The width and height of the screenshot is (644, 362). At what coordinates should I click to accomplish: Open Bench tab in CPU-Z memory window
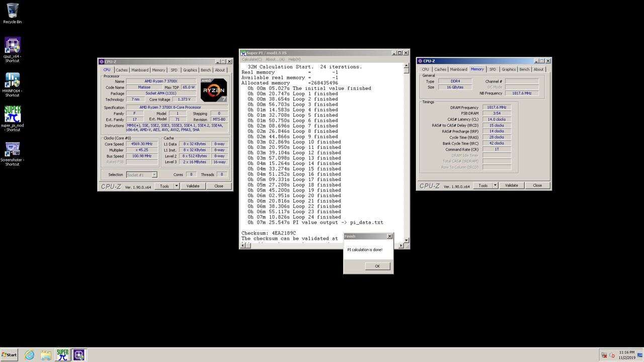click(524, 69)
